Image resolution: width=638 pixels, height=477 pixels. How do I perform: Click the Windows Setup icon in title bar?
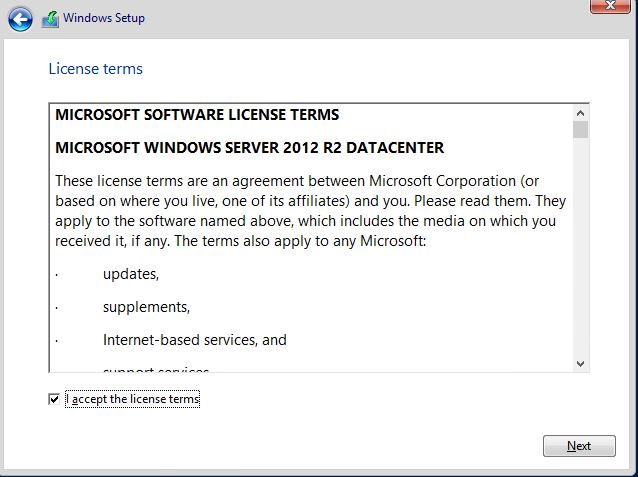click(x=50, y=18)
